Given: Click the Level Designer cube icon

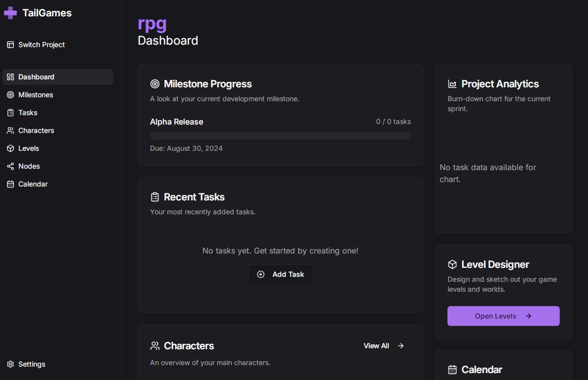Looking at the screenshot, I should click(x=452, y=264).
